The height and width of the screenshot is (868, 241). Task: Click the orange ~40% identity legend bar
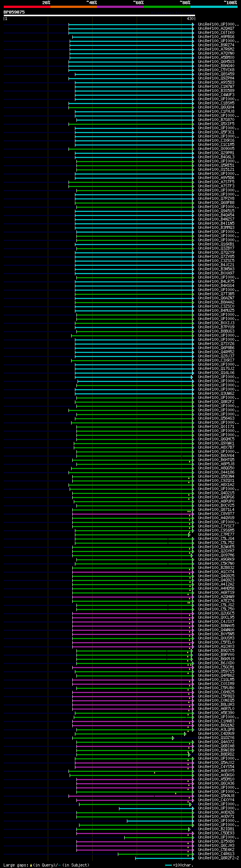coord(73,7)
